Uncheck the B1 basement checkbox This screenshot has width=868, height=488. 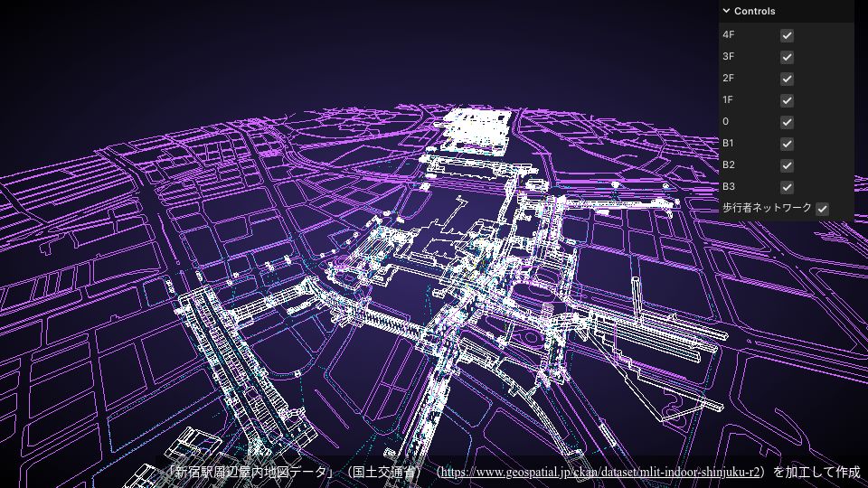(787, 144)
